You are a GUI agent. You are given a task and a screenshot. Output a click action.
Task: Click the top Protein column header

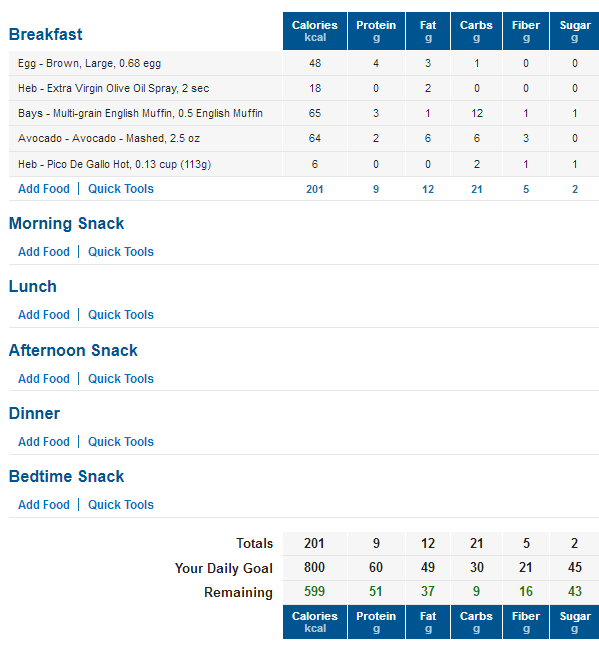376,31
